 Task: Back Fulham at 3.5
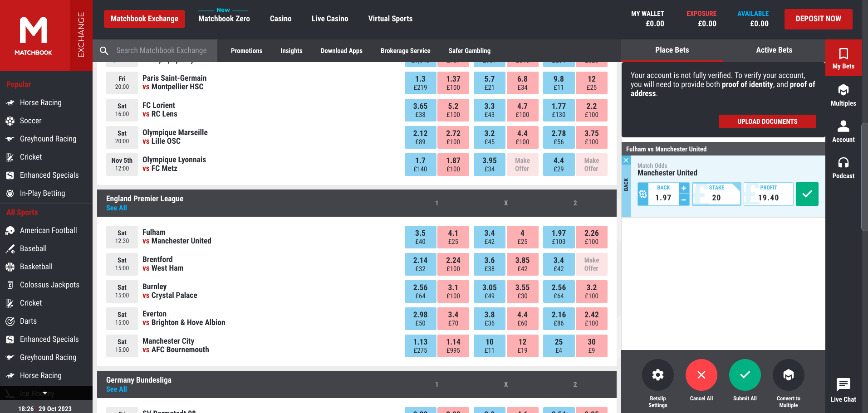[420, 237]
